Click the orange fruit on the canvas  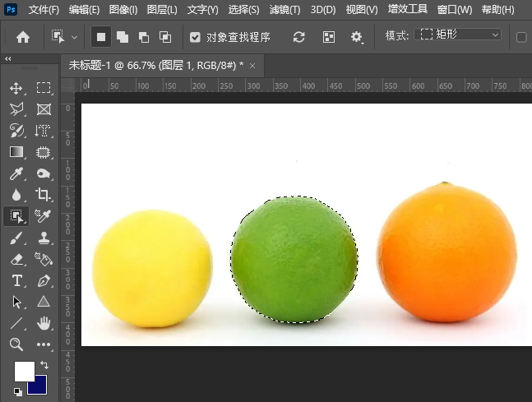pos(446,252)
